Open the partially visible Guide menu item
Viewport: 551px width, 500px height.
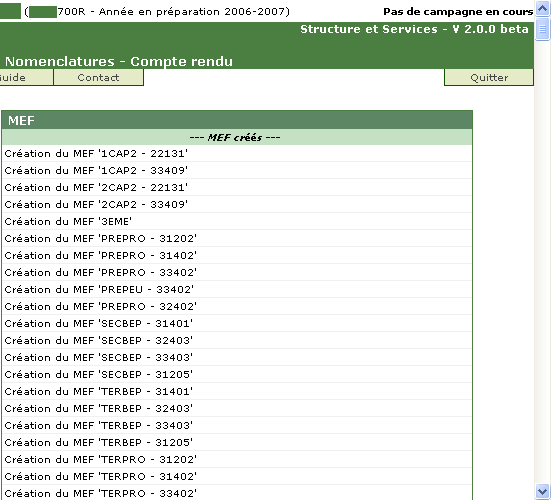26,77
